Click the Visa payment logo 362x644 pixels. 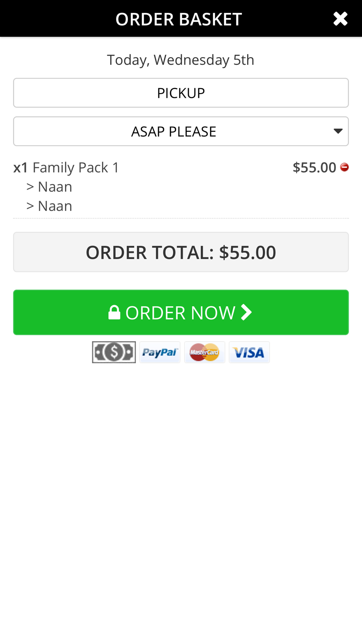249,352
